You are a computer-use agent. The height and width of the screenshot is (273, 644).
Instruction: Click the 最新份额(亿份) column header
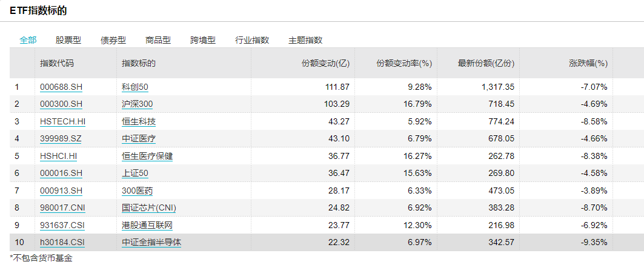[x=486, y=63]
